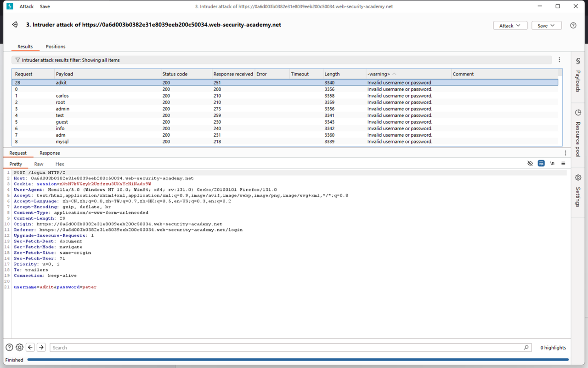The image size is (588, 368).
Task: Open the Attack menu in the title bar
Action: click(x=26, y=6)
